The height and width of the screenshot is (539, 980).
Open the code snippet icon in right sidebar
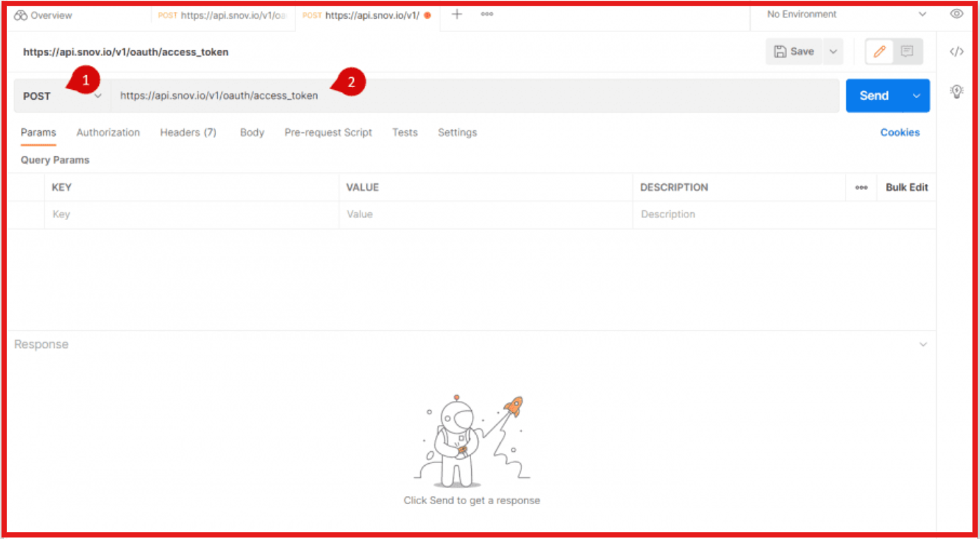[x=957, y=52]
